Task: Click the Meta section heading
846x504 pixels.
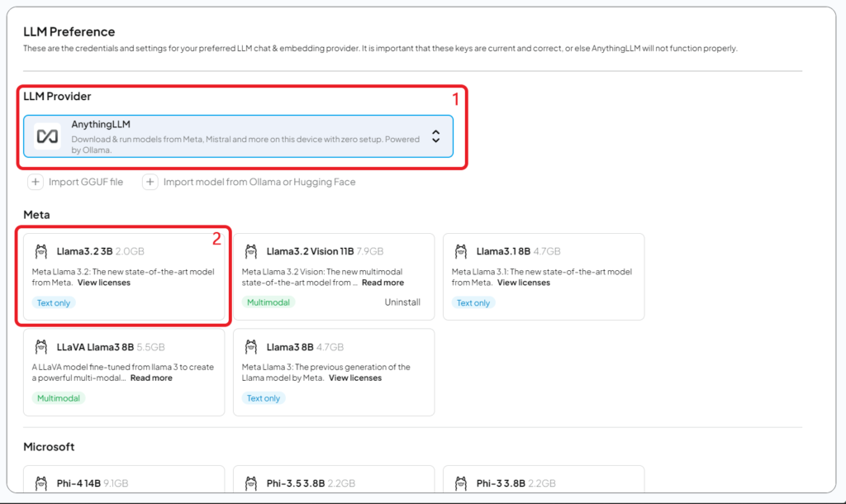Action: pos(36,214)
